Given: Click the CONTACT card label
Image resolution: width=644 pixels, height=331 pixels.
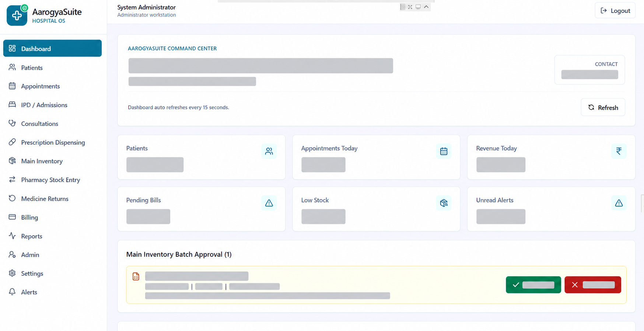Looking at the screenshot, I should [x=606, y=64].
